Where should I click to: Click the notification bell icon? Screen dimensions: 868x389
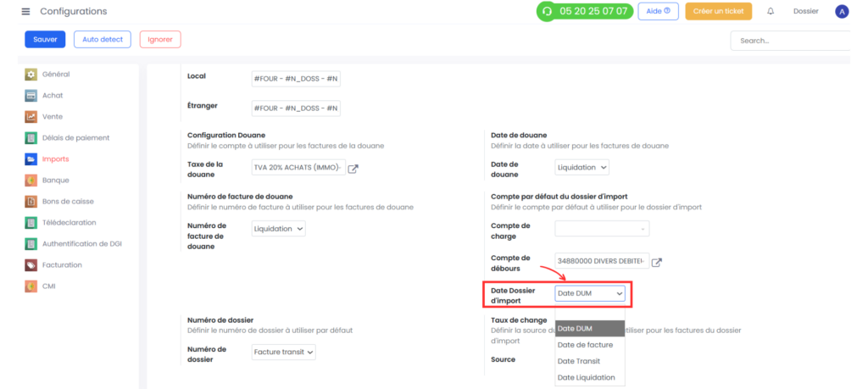point(770,12)
